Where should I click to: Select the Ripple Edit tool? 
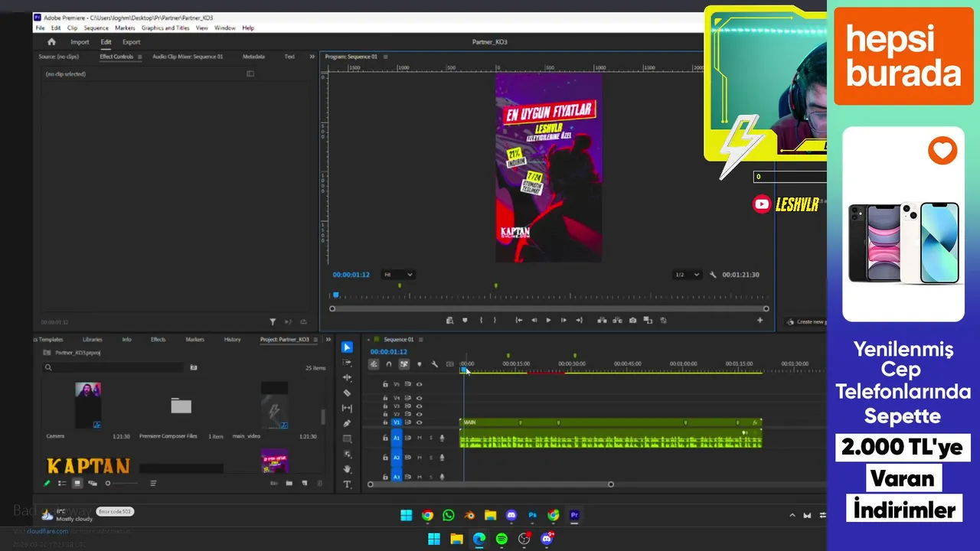(347, 377)
